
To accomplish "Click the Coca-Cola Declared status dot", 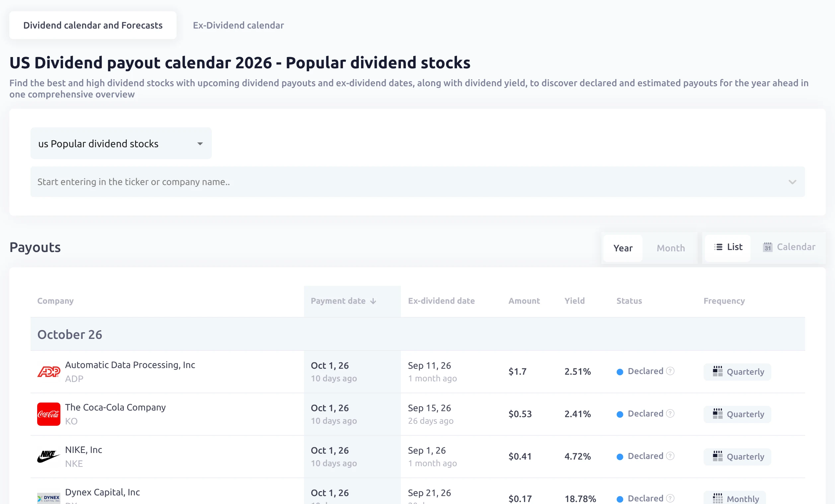I will tap(620, 414).
